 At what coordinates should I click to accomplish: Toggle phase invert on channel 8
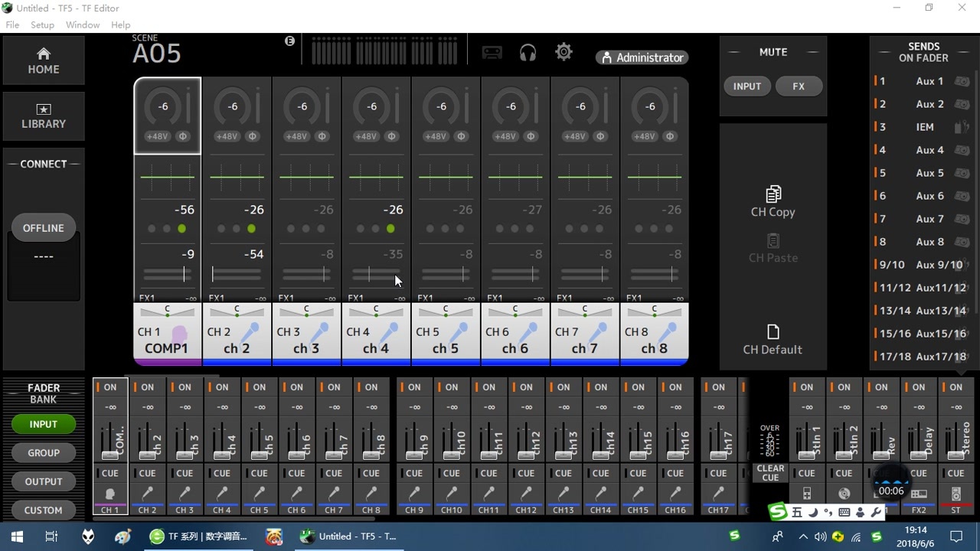click(670, 136)
